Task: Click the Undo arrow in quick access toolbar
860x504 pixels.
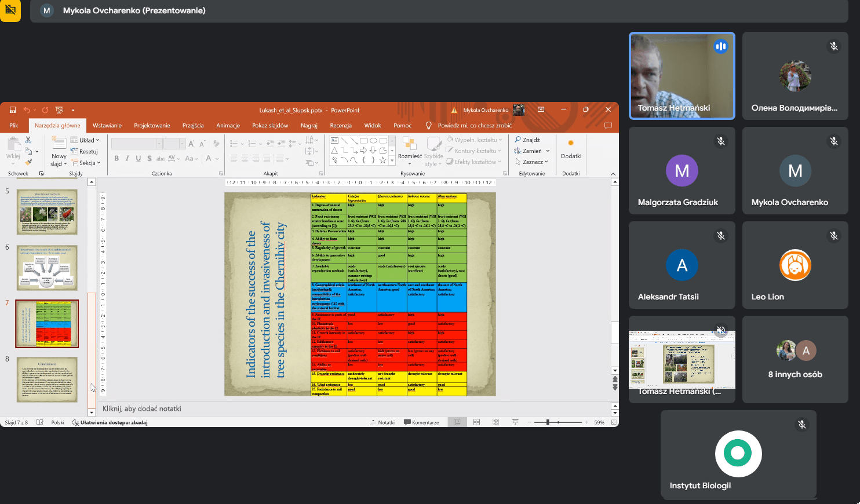Action: click(x=27, y=110)
